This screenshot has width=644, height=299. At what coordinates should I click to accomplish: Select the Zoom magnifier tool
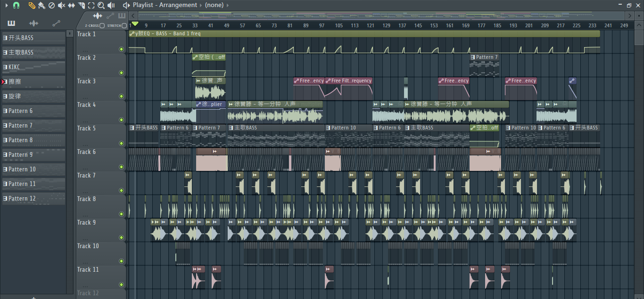101,5
